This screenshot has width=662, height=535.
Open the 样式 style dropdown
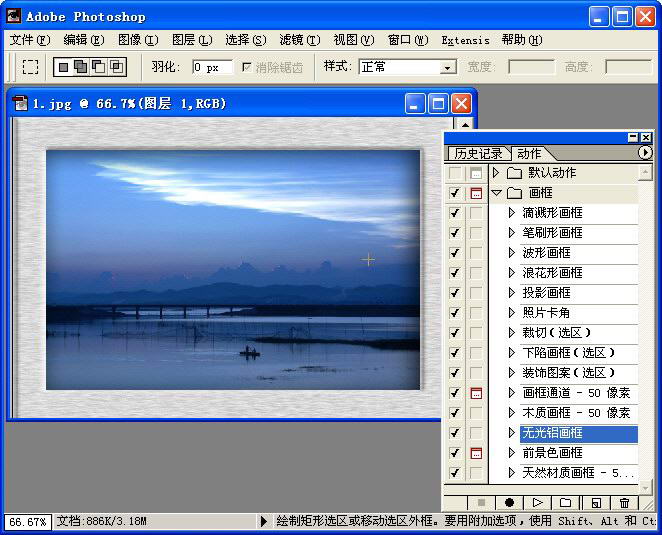[448, 67]
